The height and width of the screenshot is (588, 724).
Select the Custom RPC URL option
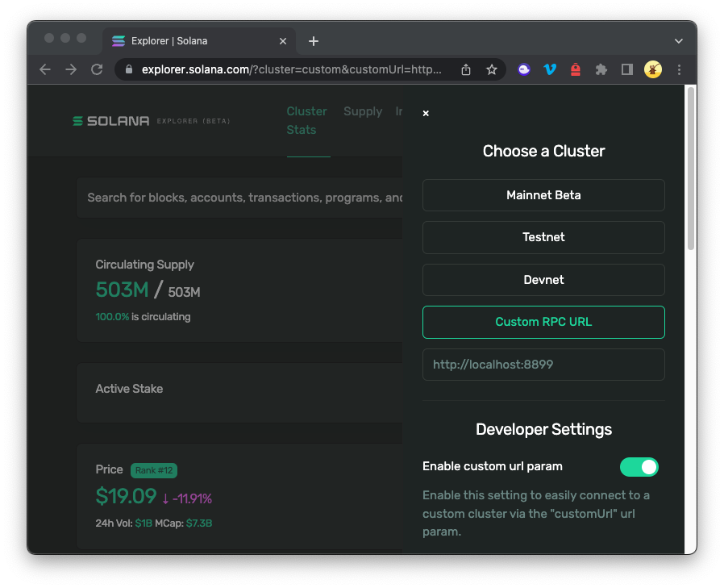543,322
